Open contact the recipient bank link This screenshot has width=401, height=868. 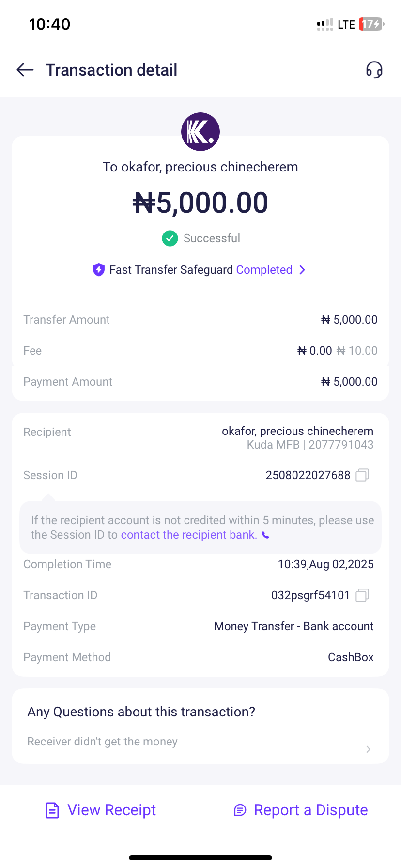click(189, 535)
